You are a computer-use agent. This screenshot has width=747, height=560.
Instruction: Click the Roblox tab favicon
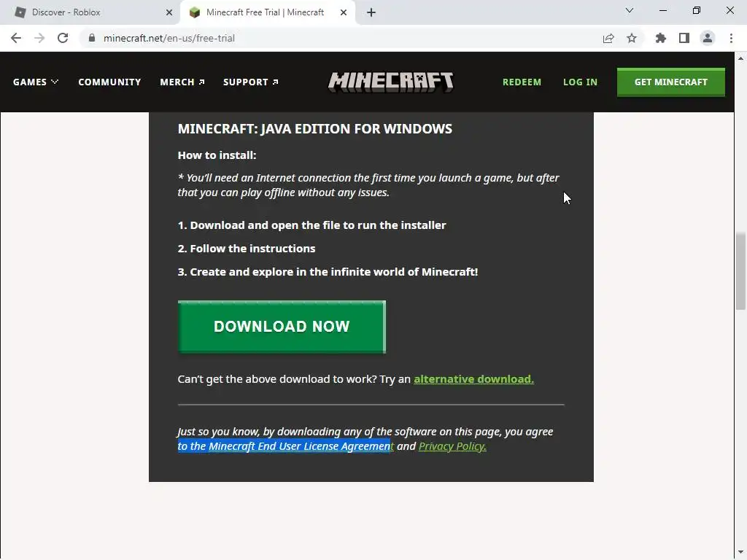pos(20,12)
